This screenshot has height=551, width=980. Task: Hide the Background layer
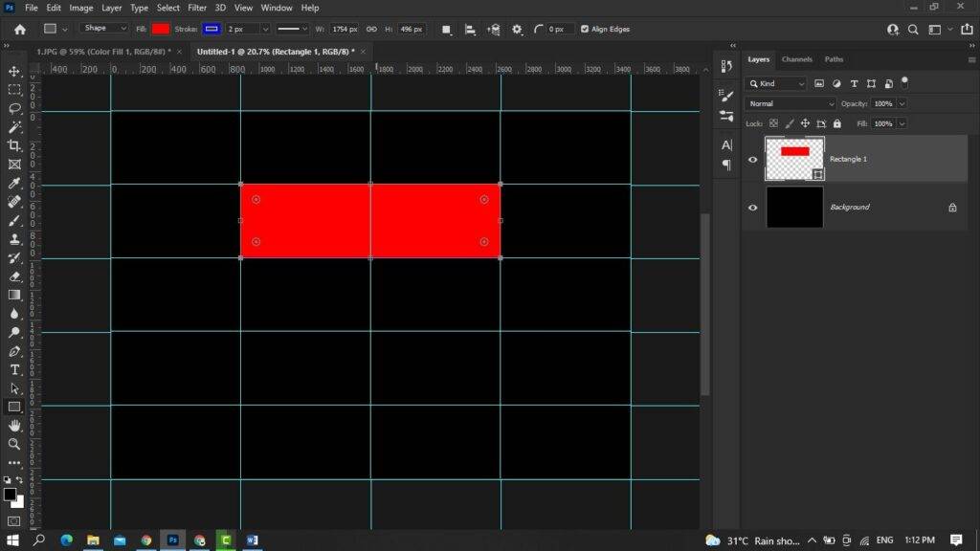point(752,208)
